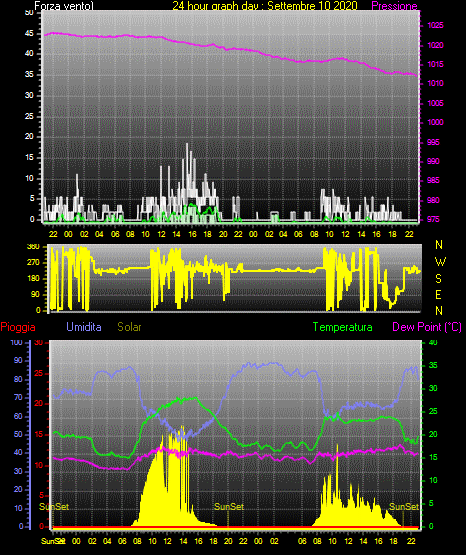Click the blue 70 humidity axis value
Image resolution: width=466 pixels, height=555 pixels.
pyautogui.click(x=18, y=397)
